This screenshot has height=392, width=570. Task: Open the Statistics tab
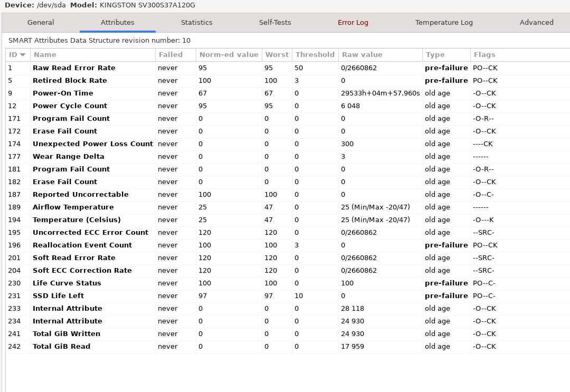click(197, 23)
